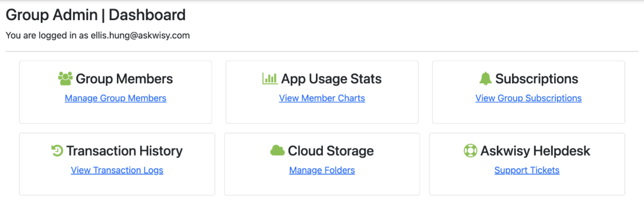Open the Manage Folders link
644x214 pixels.
[322, 170]
